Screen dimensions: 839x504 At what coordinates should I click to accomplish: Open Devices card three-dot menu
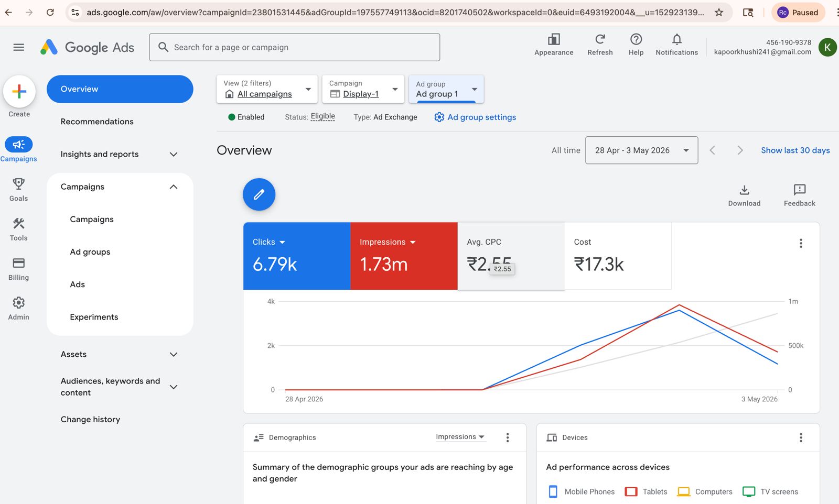coord(801,437)
